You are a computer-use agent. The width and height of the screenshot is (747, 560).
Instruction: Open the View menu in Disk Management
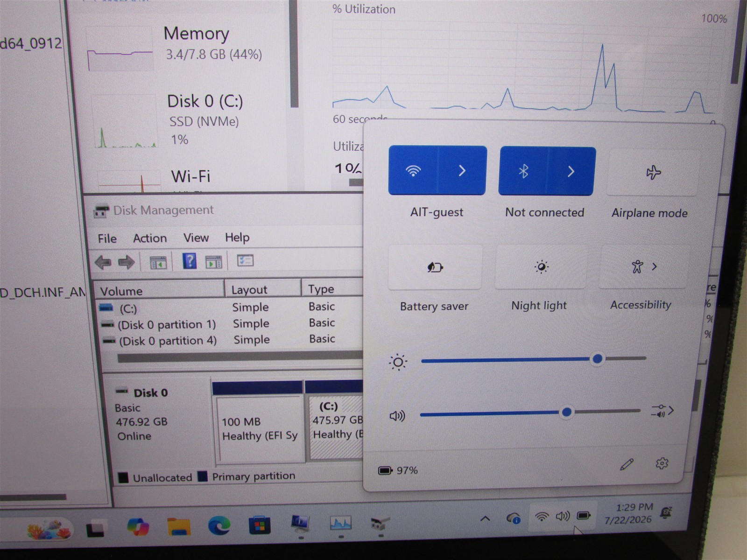196,238
